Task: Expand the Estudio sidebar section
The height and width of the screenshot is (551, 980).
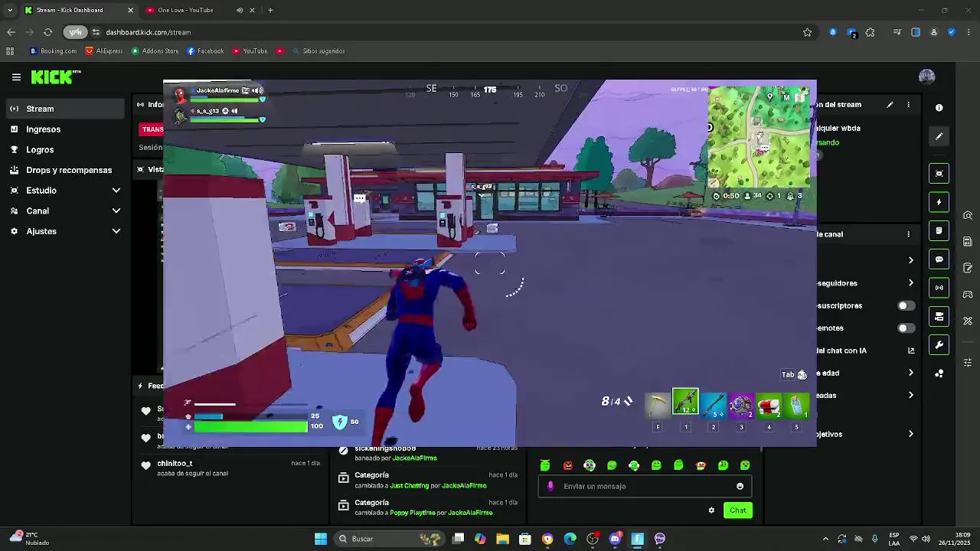Action: (x=66, y=191)
